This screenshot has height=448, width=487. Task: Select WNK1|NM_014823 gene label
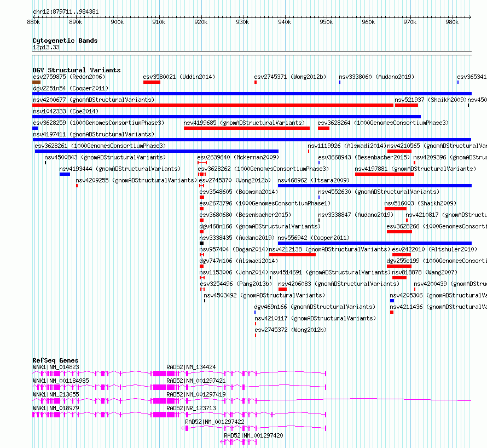(x=56, y=367)
